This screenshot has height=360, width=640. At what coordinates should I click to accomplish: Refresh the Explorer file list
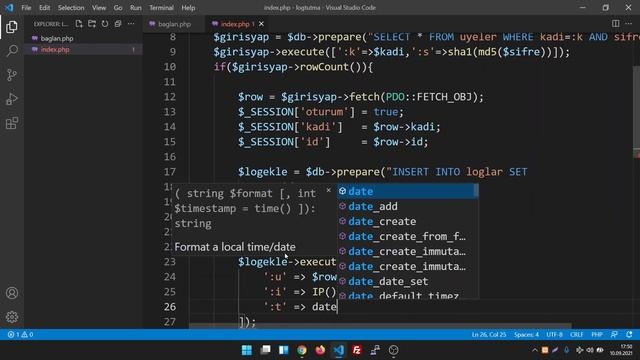pos(105,24)
